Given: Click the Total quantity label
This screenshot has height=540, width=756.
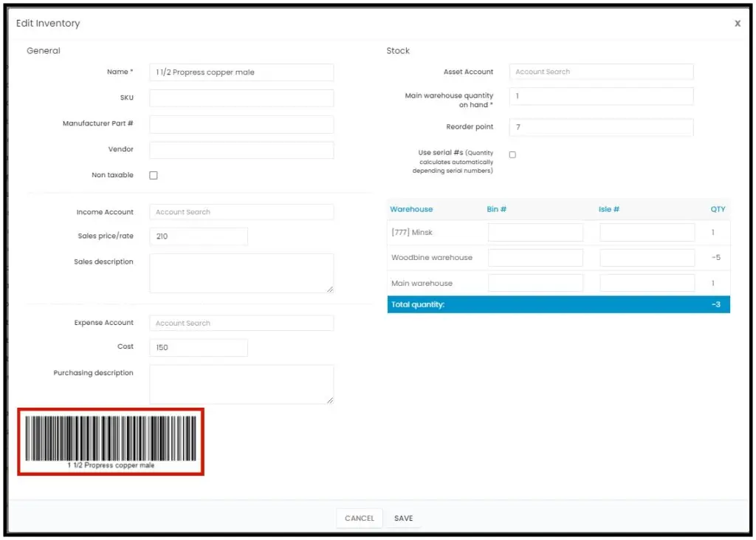Looking at the screenshot, I should [418, 304].
